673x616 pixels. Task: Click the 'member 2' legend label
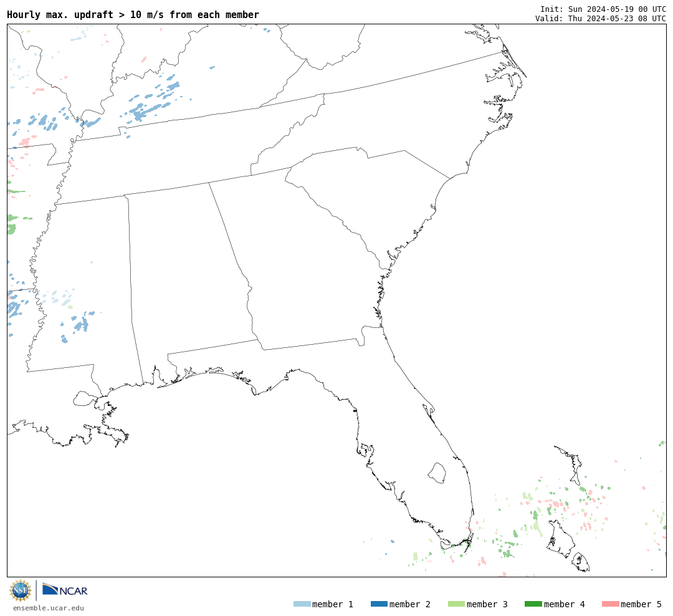point(410,604)
